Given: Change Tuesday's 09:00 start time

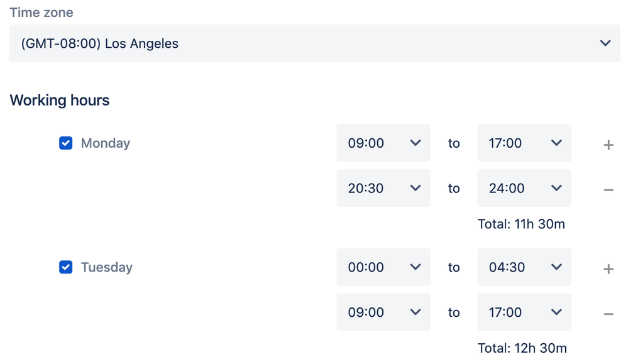Looking at the screenshot, I should click(x=383, y=312).
